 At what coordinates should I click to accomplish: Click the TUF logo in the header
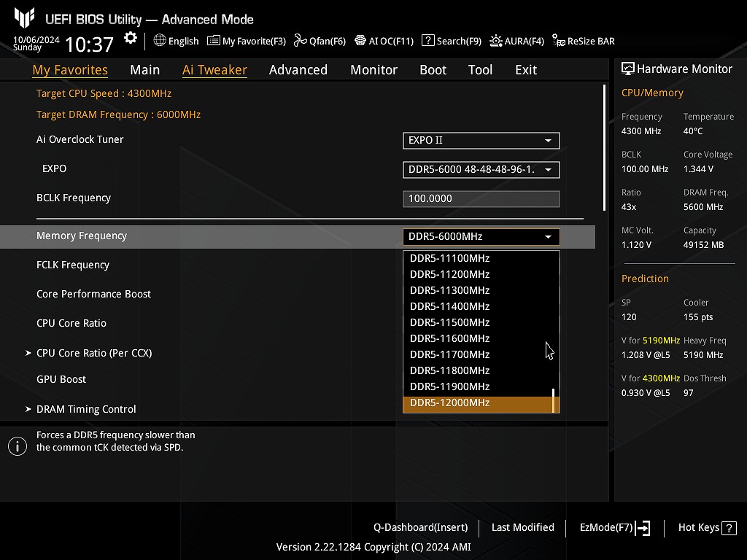[24, 17]
